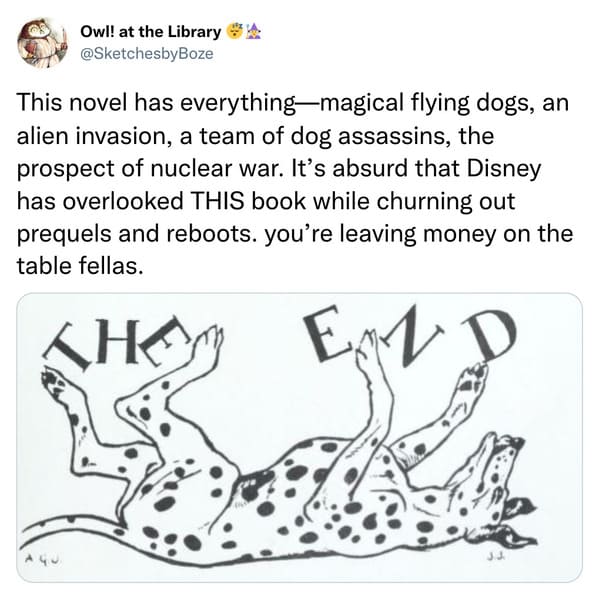Click the hind paw below THE lettering

click(54, 384)
